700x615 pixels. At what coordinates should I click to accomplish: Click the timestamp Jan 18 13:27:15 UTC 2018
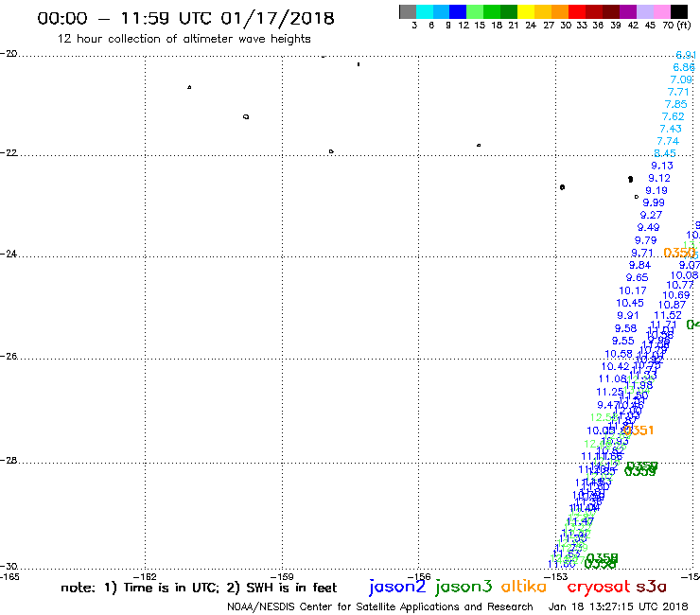click(618, 606)
